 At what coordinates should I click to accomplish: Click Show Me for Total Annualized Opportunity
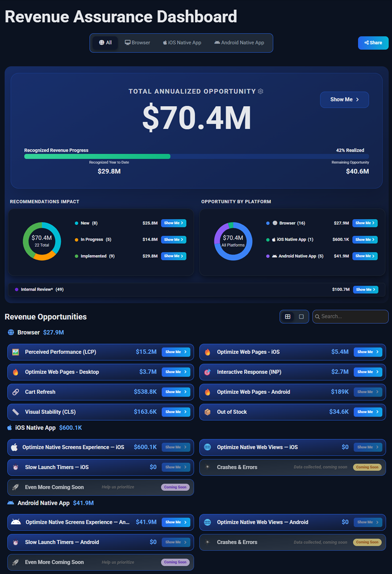click(344, 100)
